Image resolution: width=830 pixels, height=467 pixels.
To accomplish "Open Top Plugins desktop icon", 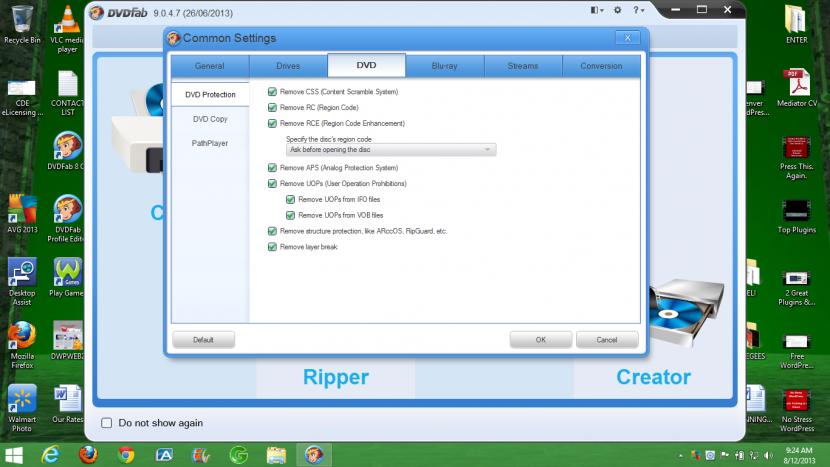I will 796,217.
